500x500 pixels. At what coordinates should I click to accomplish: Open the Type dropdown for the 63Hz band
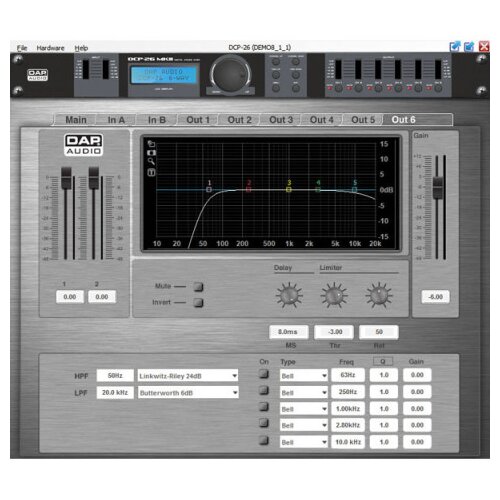[304, 376]
